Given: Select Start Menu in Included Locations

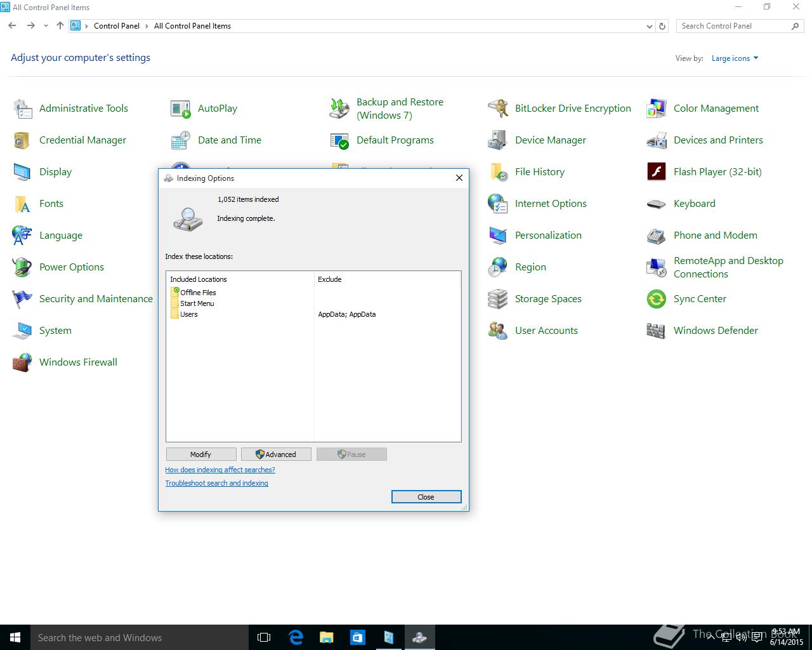Looking at the screenshot, I should 197,303.
